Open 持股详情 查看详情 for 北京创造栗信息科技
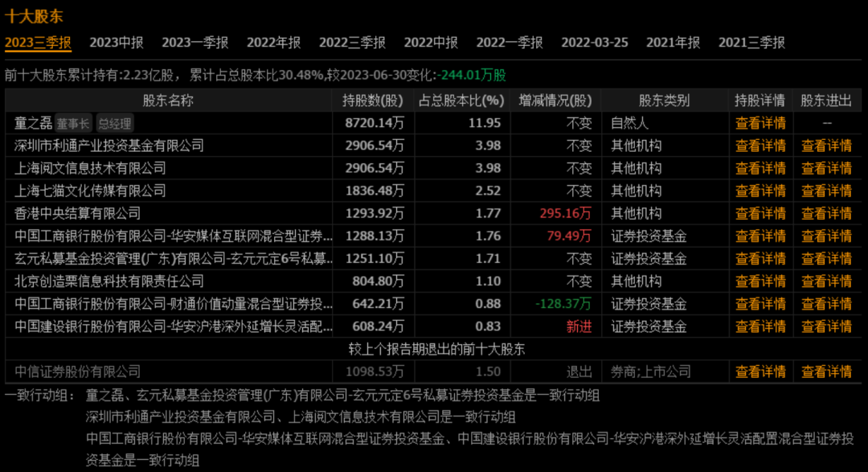868x472 pixels. pyautogui.click(x=760, y=281)
